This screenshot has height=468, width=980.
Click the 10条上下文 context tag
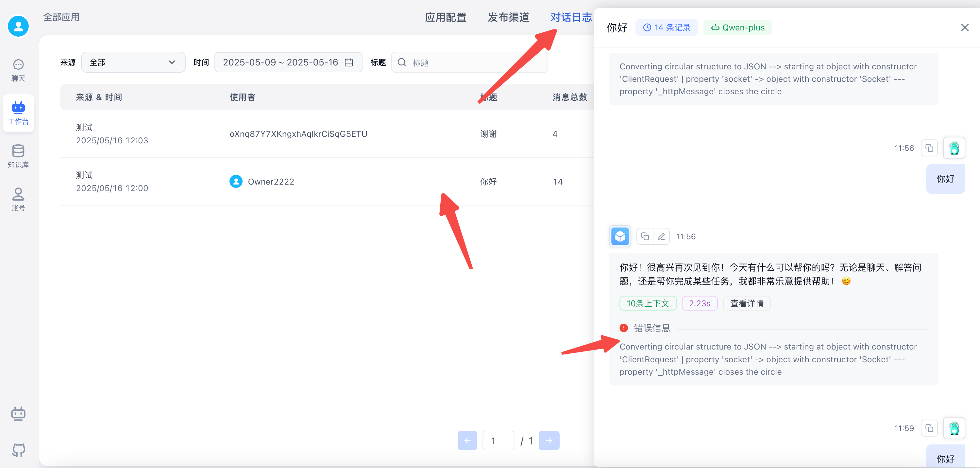(648, 303)
